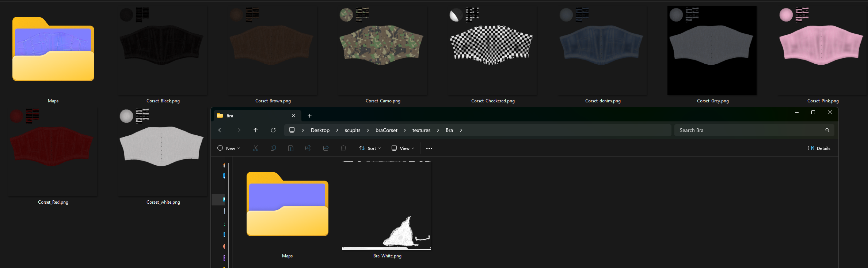
Task: Click the Corset_Red.png file name
Action: pyautogui.click(x=53, y=202)
